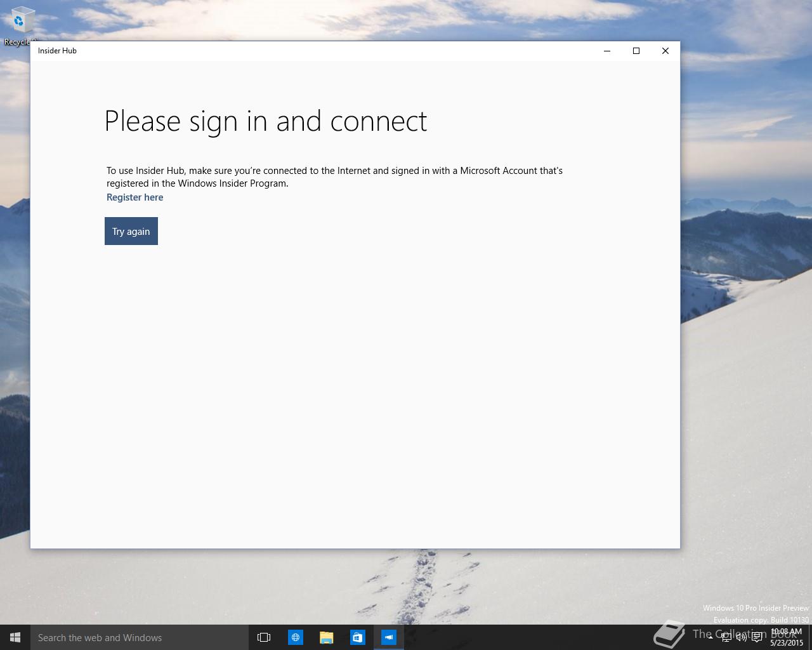Open Task View from the taskbar

point(264,637)
